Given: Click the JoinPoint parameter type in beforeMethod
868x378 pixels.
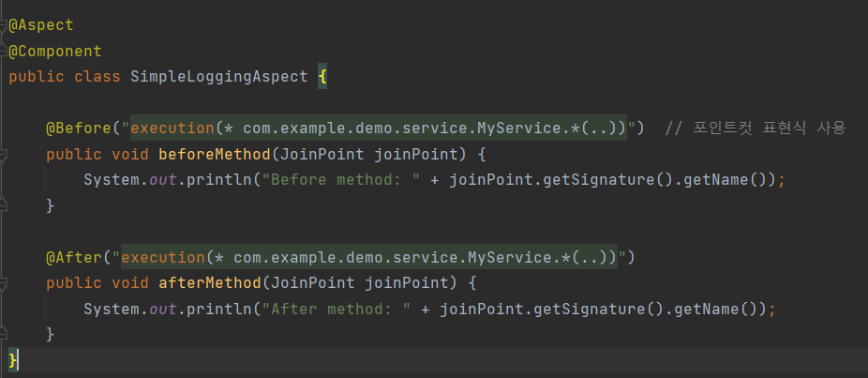Looking at the screenshot, I should coord(322,154).
